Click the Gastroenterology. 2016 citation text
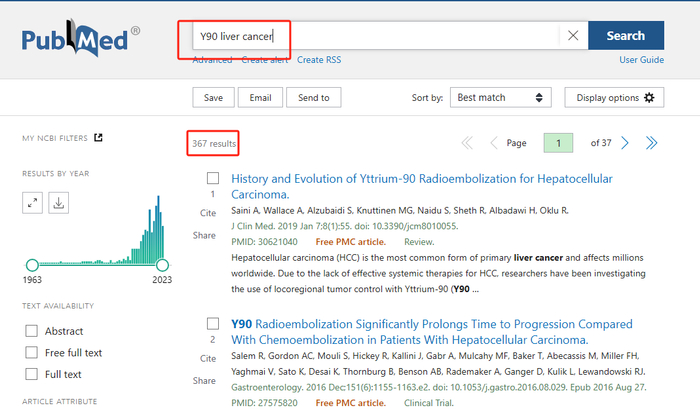The width and height of the screenshot is (700, 412). click(438, 387)
